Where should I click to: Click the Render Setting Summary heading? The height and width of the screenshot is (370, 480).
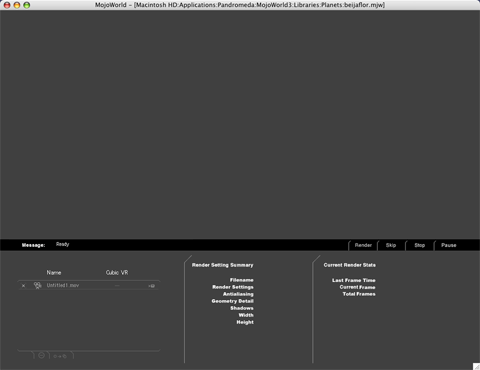[x=223, y=265]
